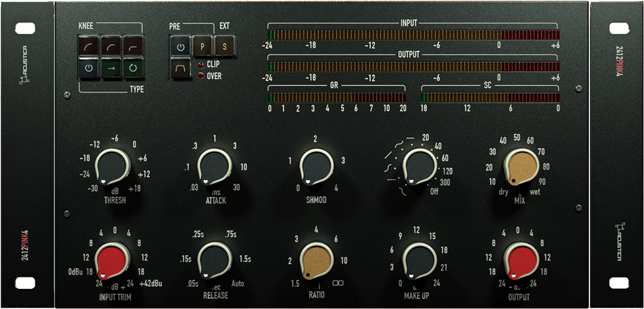Click the red INPUT TRIM knob
The image size is (644, 309).
[113, 261]
